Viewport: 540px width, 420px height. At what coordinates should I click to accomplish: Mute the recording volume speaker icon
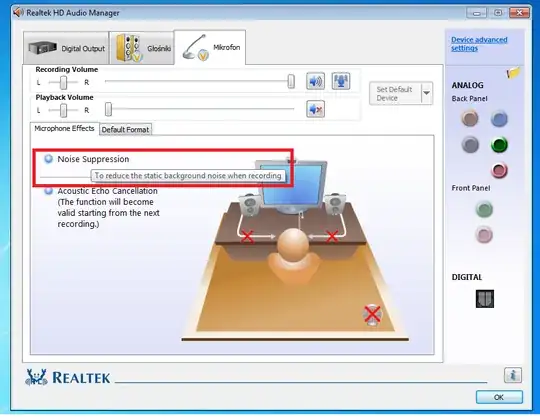315,81
